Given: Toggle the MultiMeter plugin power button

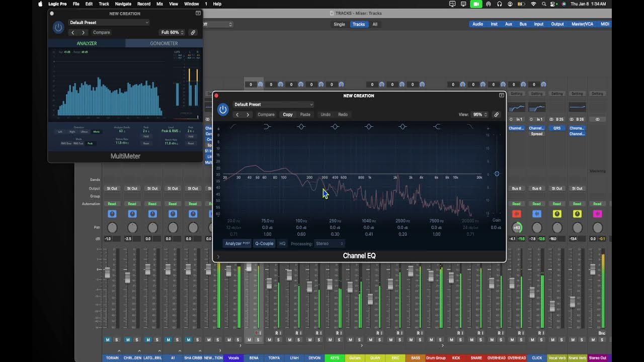Looking at the screenshot, I should click(x=58, y=27).
